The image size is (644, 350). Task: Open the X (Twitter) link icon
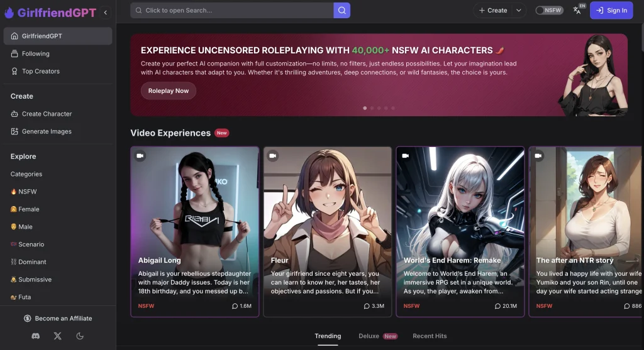[x=57, y=336]
